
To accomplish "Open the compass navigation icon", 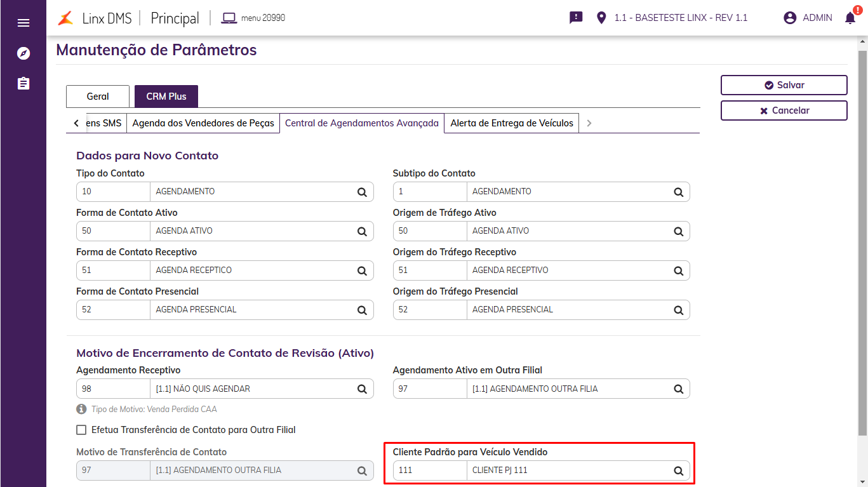I will [x=23, y=53].
